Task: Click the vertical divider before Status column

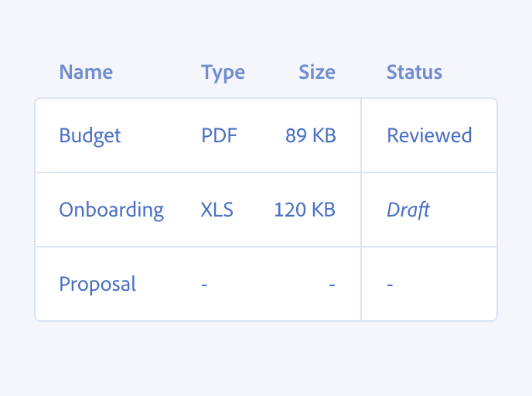Action: 361,210
